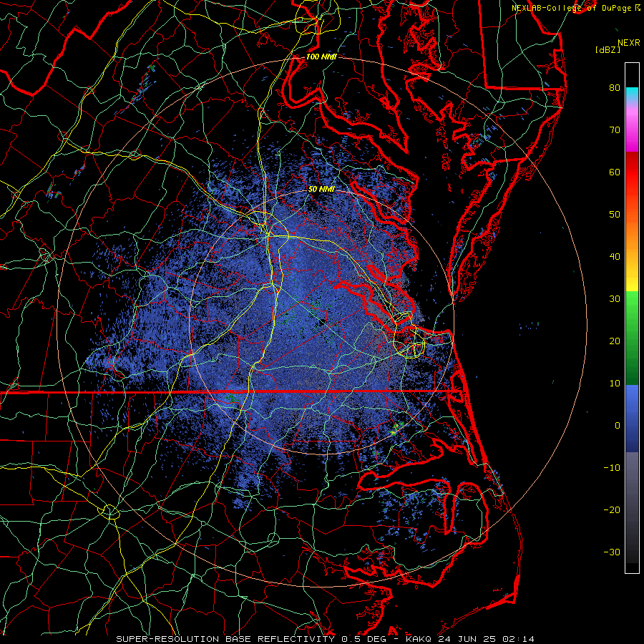Click the dBZ units label above colorbar
Image resolution: width=644 pixels, height=644 pixels.
click(x=608, y=50)
